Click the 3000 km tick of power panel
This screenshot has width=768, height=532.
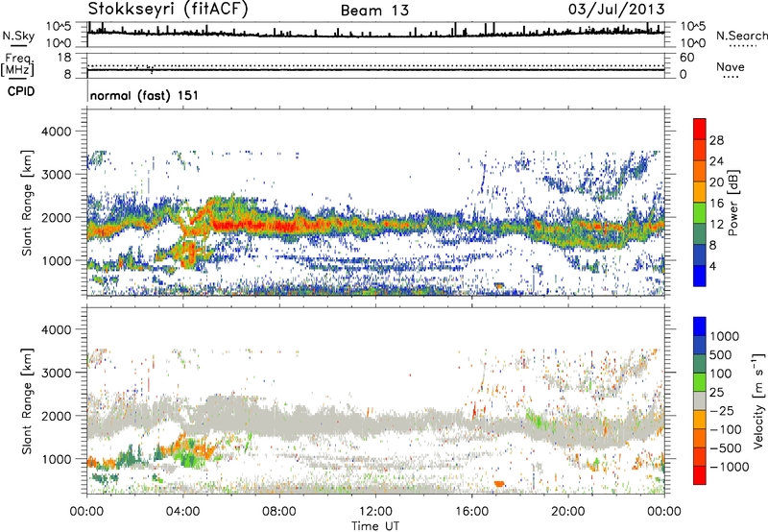tap(56, 175)
